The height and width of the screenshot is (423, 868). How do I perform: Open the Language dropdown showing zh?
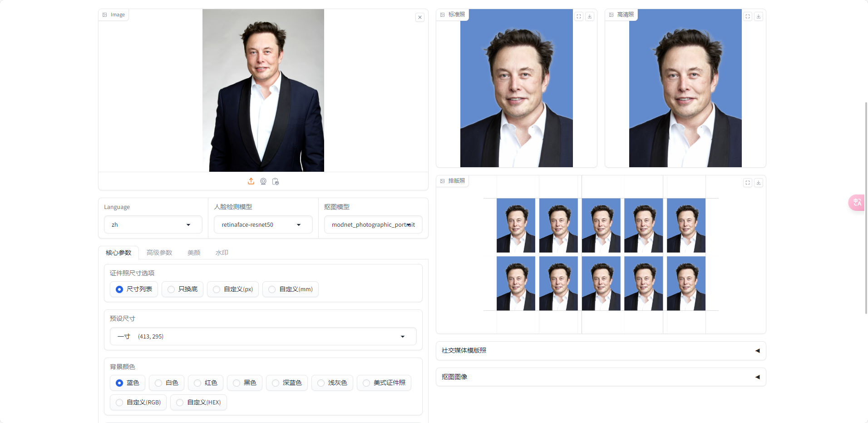(x=153, y=225)
